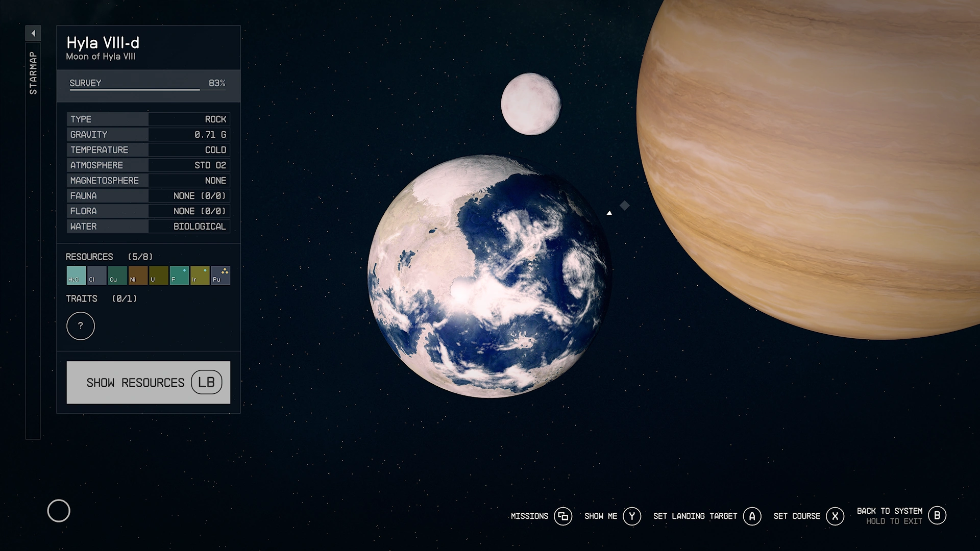Click the H2O water resource tile

(76, 275)
